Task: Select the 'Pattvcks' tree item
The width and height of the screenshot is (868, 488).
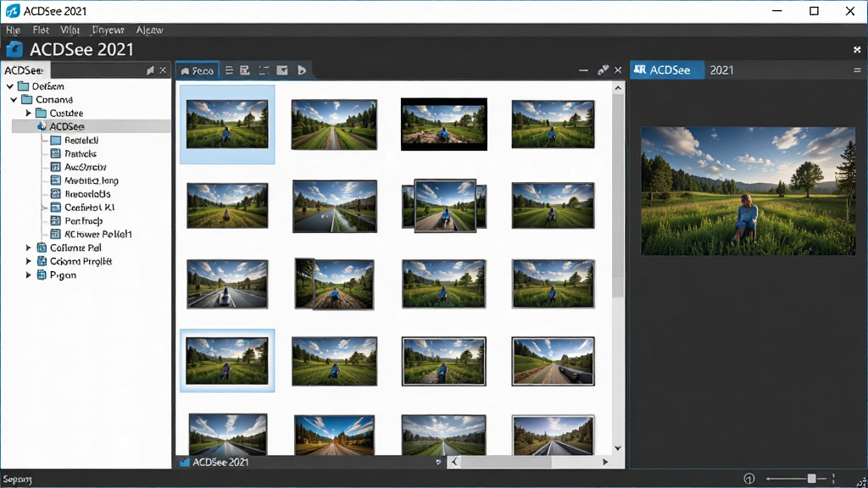Action: point(81,154)
